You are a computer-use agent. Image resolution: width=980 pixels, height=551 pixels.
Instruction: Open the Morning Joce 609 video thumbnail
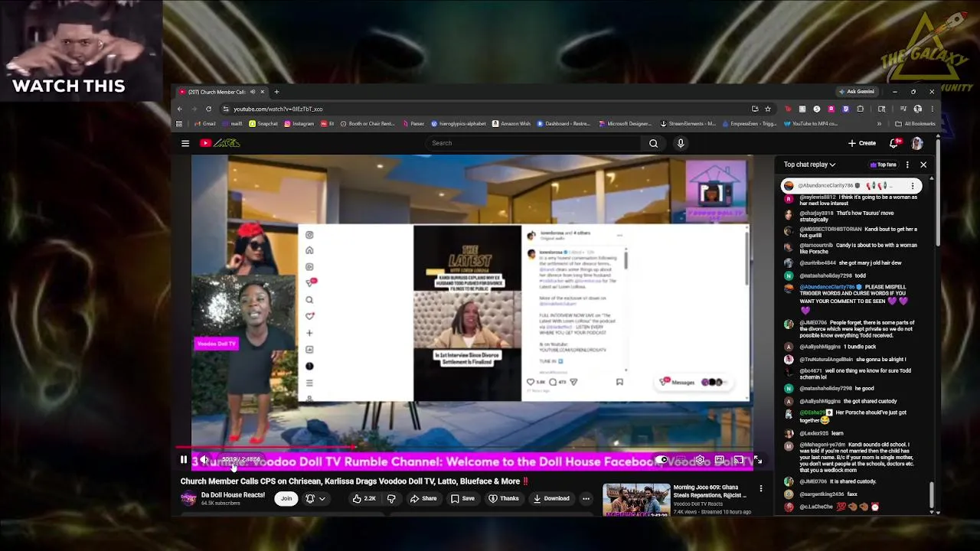[x=636, y=499]
